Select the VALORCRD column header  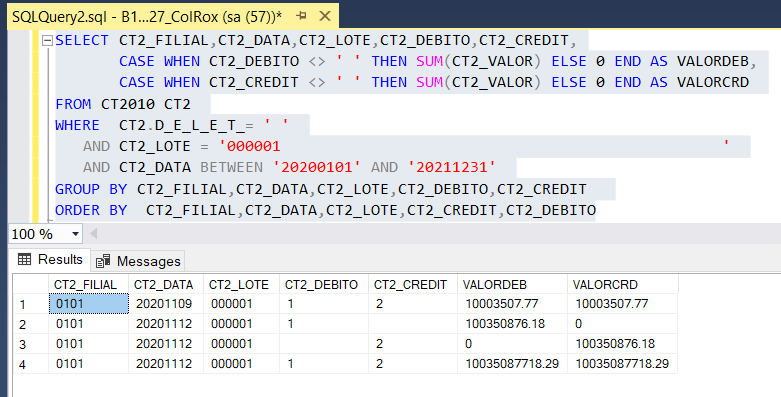[x=623, y=284]
